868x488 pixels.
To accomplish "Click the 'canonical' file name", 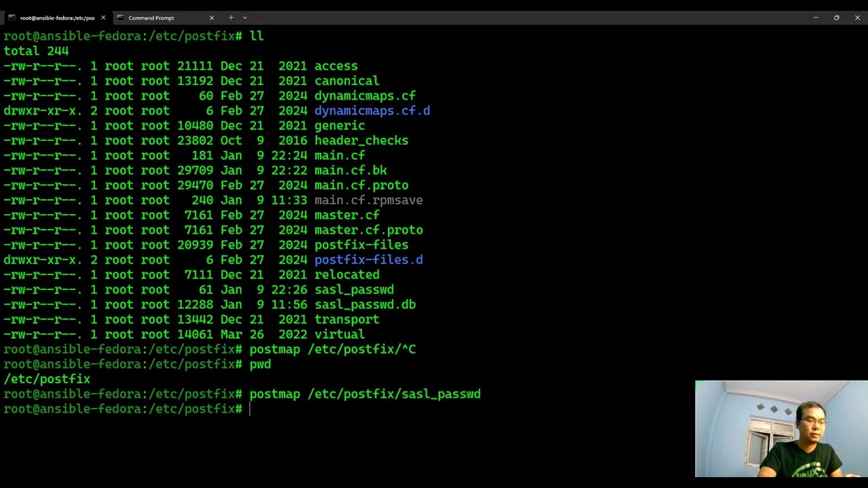I will click(347, 81).
